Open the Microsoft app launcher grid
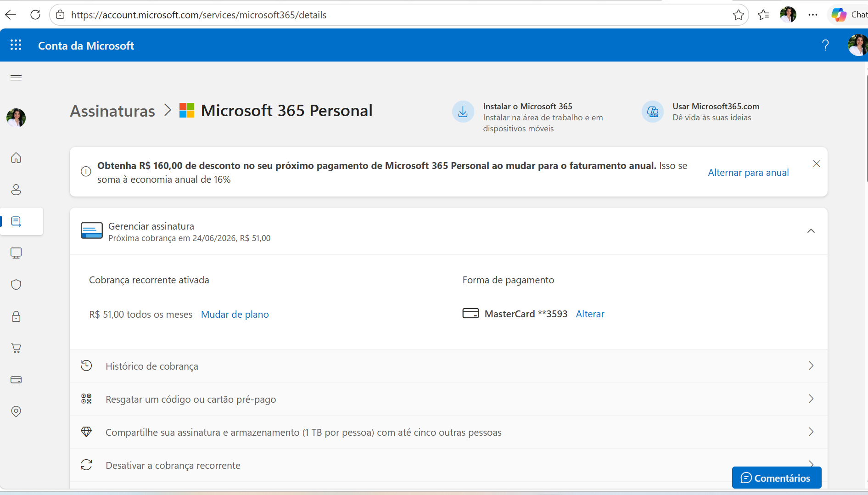 click(16, 45)
